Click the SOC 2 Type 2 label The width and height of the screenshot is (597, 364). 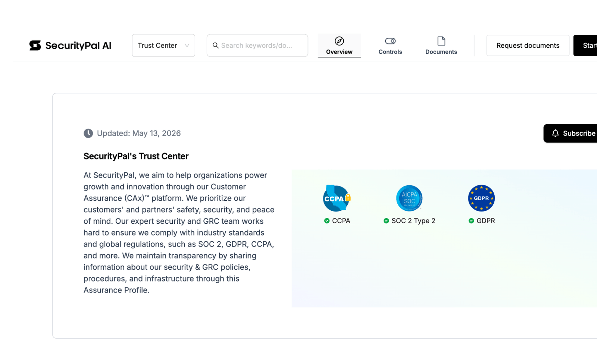413,221
